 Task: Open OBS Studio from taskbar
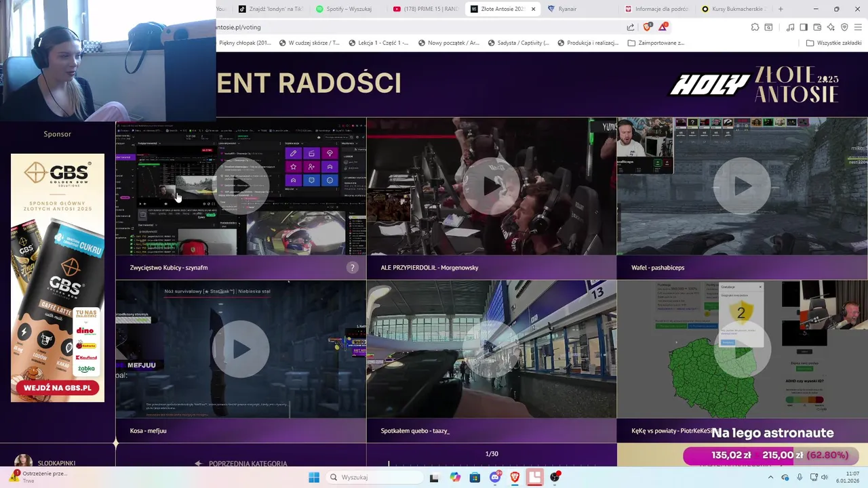pyautogui.click(x=555, y=477)
